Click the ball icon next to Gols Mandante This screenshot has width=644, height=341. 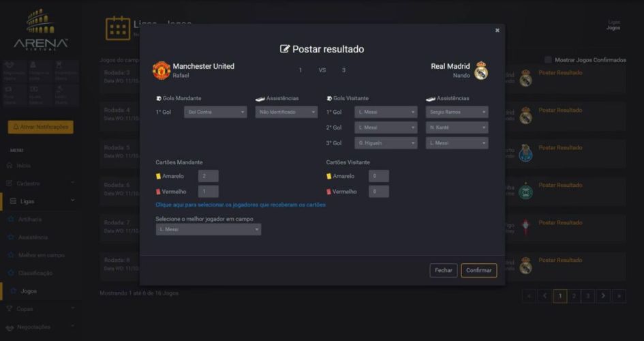[x=159, y=99]
